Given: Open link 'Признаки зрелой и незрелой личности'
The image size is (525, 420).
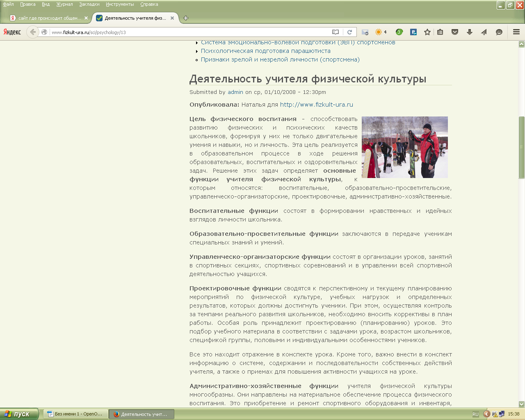Looking at the screenshot, I should [280, 59].
